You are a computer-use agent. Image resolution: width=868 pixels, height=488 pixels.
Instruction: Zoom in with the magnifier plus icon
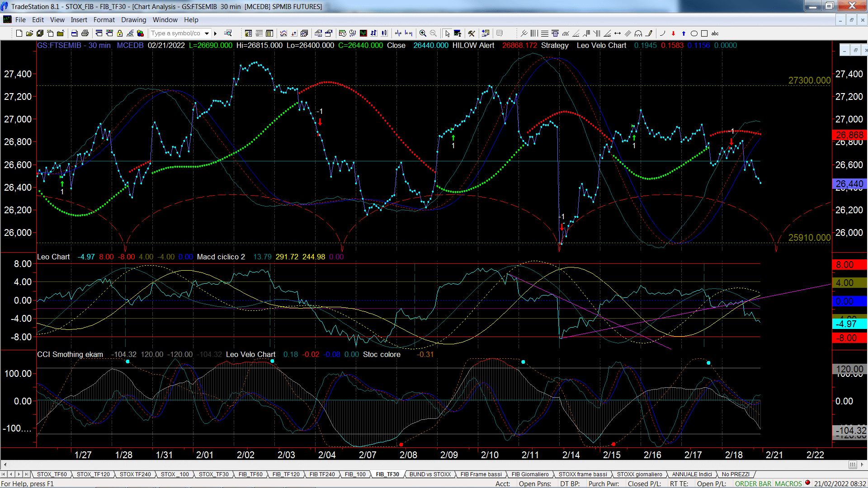[x=423, y=33]
